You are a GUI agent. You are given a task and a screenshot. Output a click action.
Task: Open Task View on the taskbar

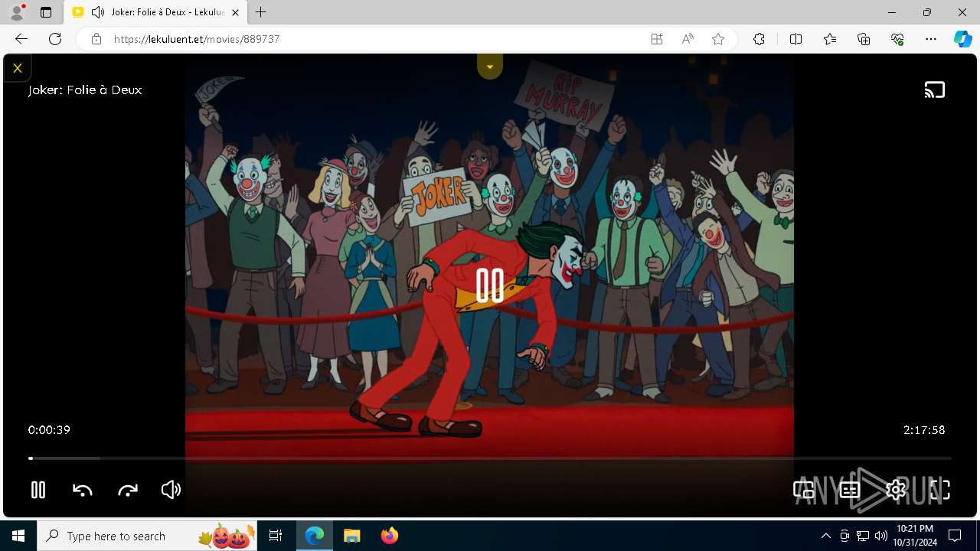276,536
